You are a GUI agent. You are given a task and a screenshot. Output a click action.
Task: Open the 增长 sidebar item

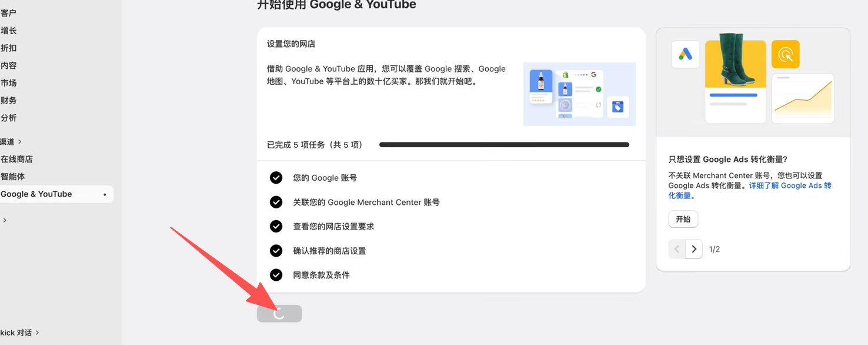point(9,31)
